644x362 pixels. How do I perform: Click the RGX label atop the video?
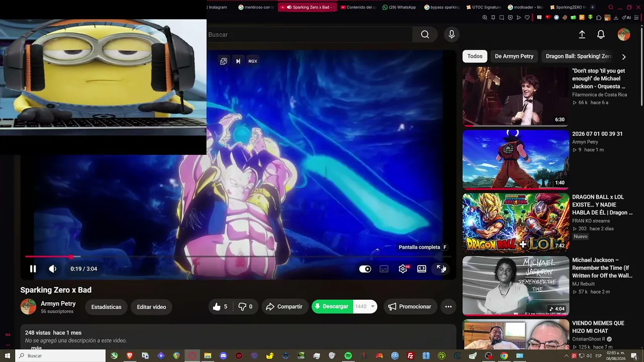tap(253, 61)
